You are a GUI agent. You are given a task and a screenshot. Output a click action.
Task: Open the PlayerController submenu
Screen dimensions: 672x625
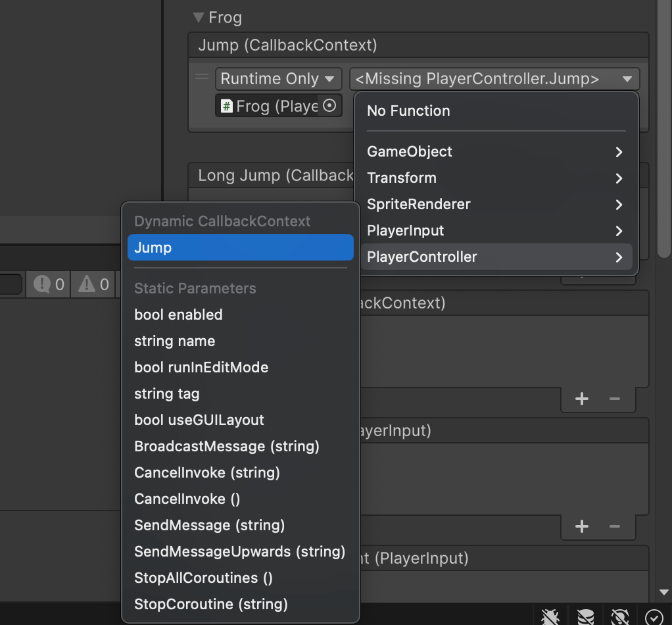coord(496,257)
